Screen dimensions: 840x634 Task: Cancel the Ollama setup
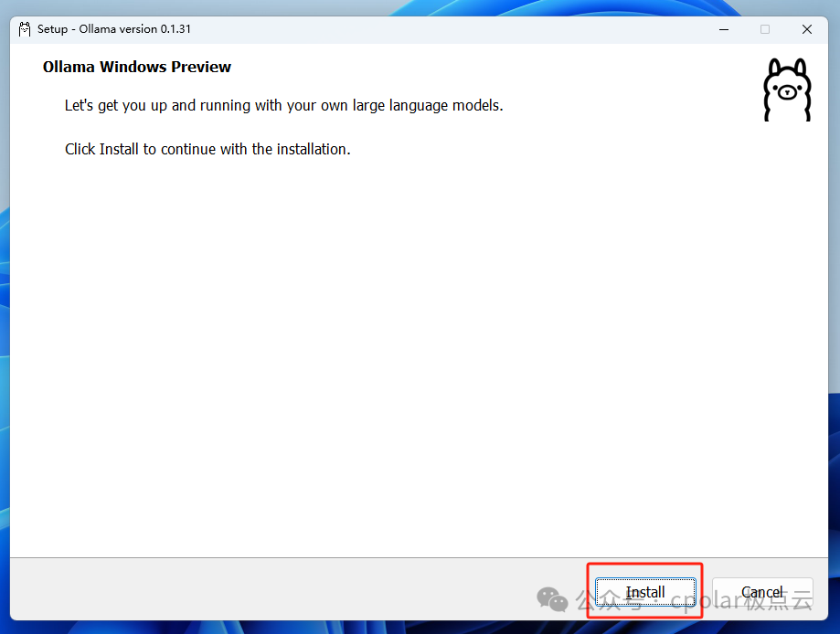pyautogui.click(x=762, y=592)
